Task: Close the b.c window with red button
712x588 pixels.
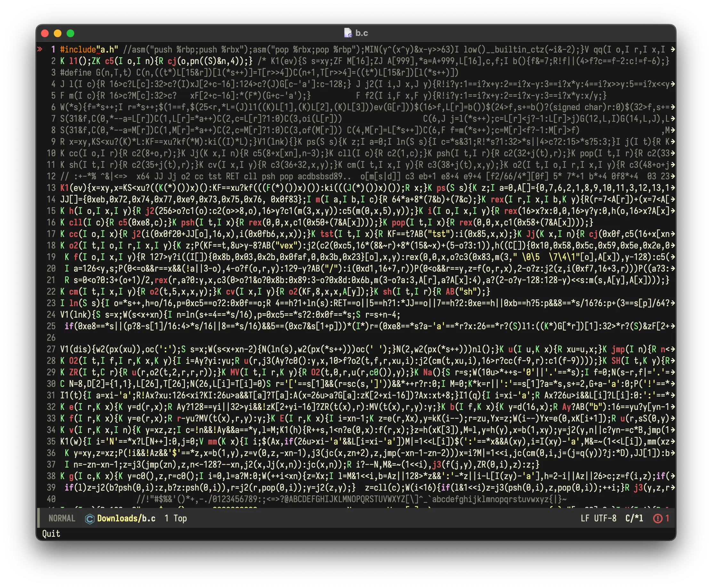Action: [45, 33]
